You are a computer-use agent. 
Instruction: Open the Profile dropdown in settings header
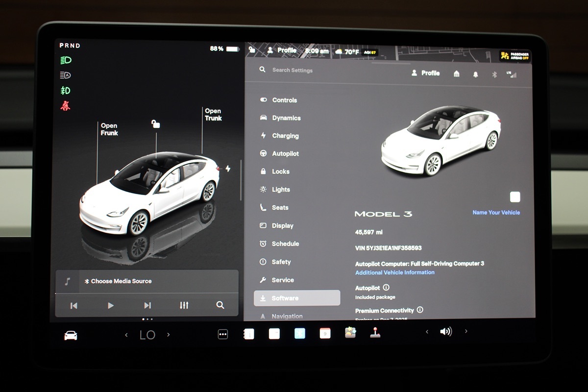click(x=425, y=73)
